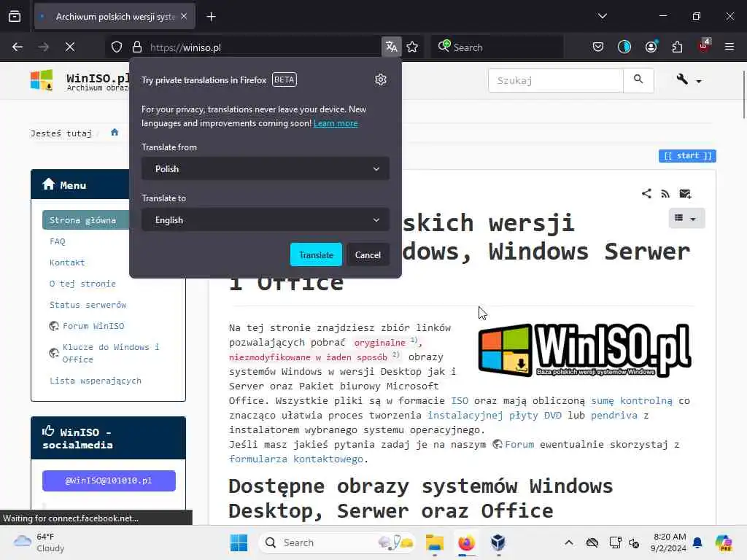The height and width of the screenshot is (560, 747).
Task: Bookmark this page with the star icon
Action: (x=413, y=47)
